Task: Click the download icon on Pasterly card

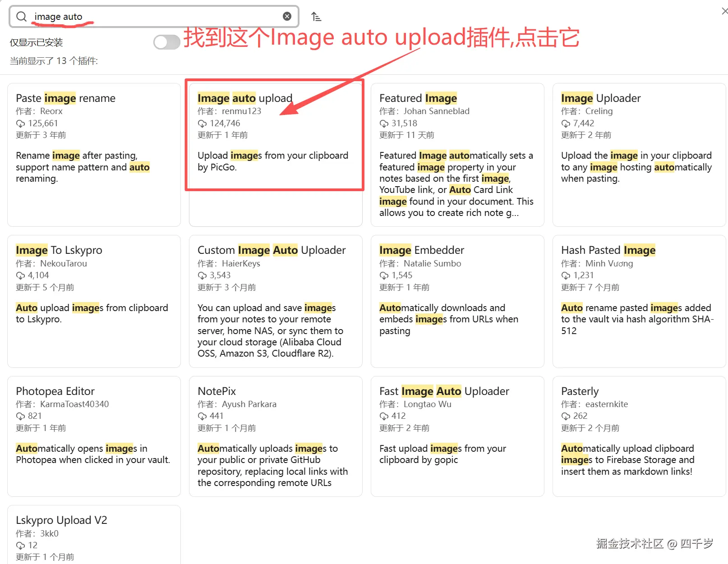Action: coord(566,416)
